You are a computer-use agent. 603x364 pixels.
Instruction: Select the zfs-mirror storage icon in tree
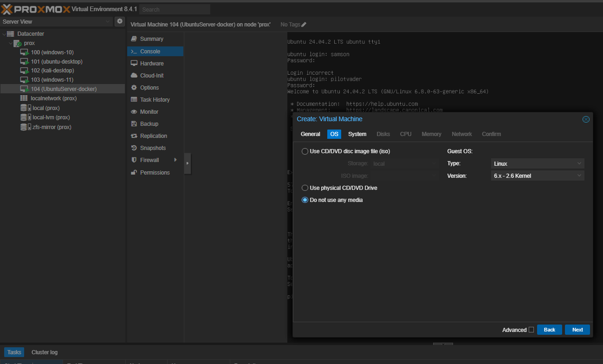24,127
